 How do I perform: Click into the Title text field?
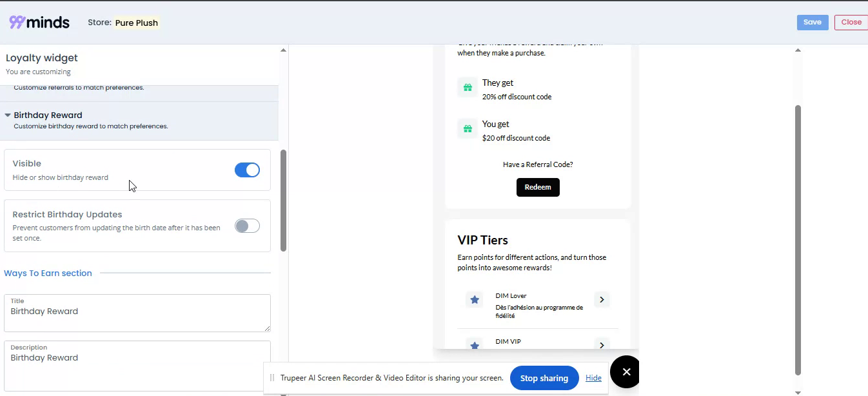coord(137,313)
